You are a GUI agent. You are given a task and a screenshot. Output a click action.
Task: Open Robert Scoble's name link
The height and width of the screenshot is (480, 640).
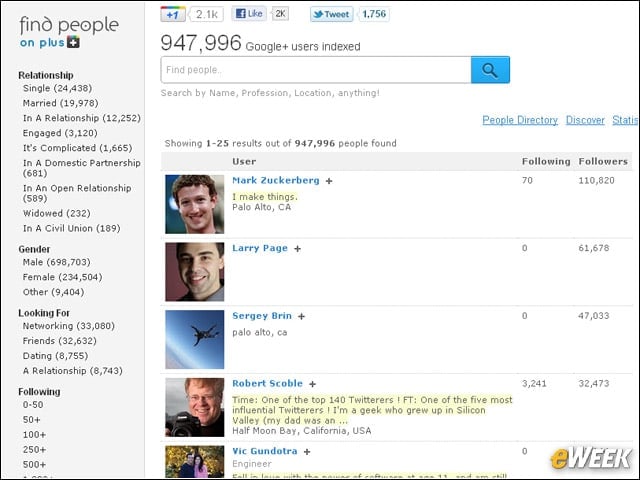(x=267, y=384)
